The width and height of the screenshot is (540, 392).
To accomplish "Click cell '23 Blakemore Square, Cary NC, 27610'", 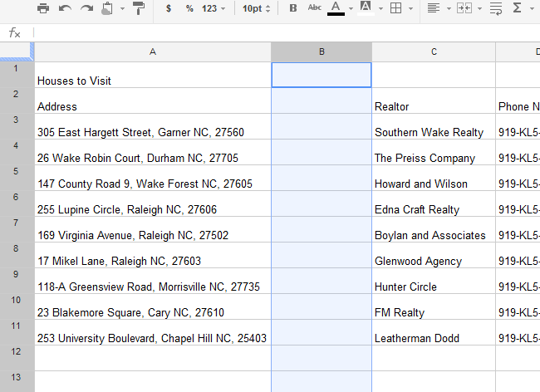I will coord(153,307).
